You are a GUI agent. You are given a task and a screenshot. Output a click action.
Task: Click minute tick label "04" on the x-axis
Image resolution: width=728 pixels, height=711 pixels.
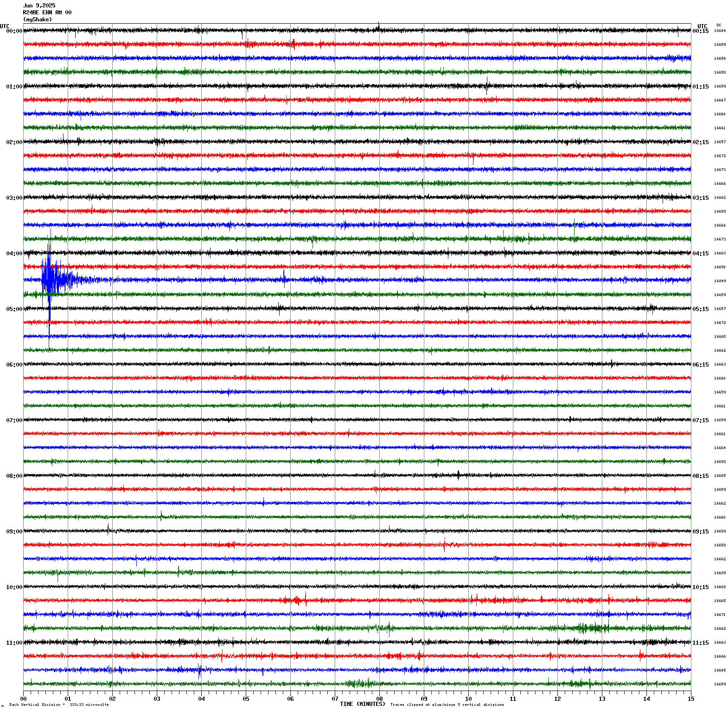point(202,699)
